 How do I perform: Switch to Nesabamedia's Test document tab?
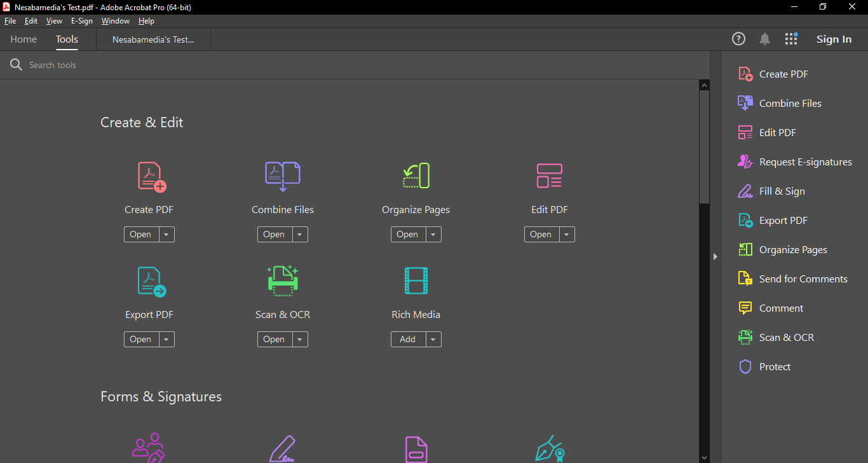pos(153,39)
